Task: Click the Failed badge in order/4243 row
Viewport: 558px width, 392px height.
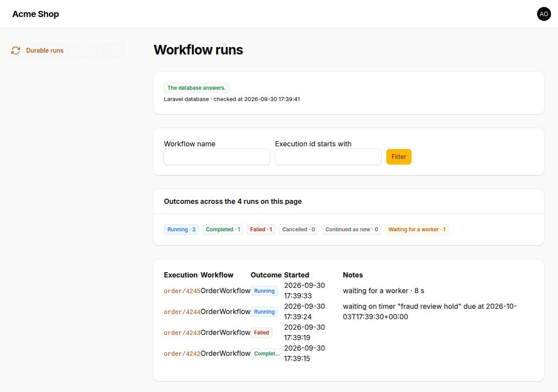Action: [262, 333]
